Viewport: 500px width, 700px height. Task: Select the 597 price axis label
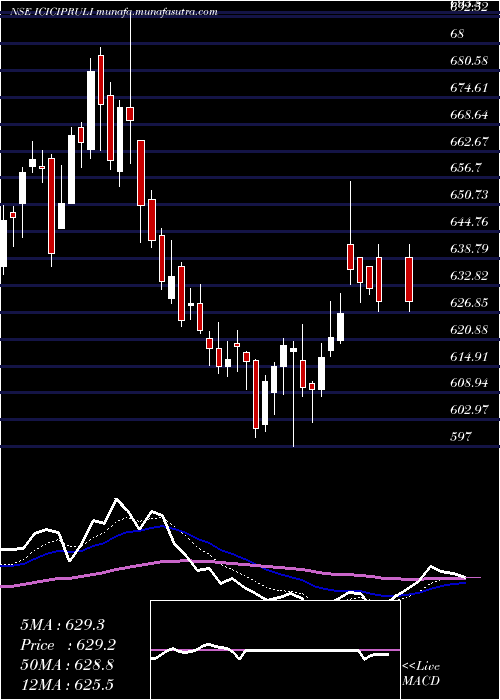pos(461,436)
